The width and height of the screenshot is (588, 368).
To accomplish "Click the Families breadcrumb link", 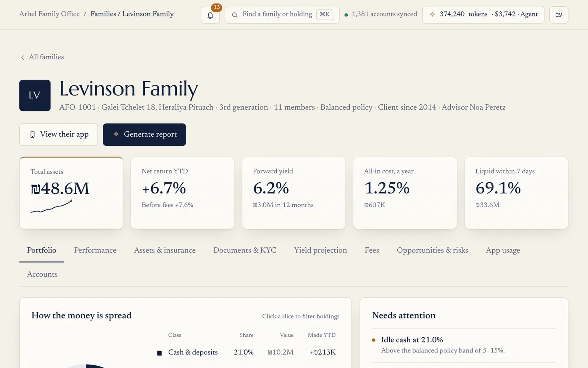I will (103, 14).
